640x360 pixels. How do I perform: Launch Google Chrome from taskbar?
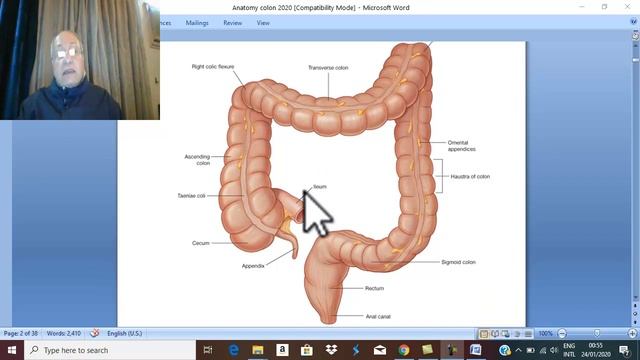404,350
